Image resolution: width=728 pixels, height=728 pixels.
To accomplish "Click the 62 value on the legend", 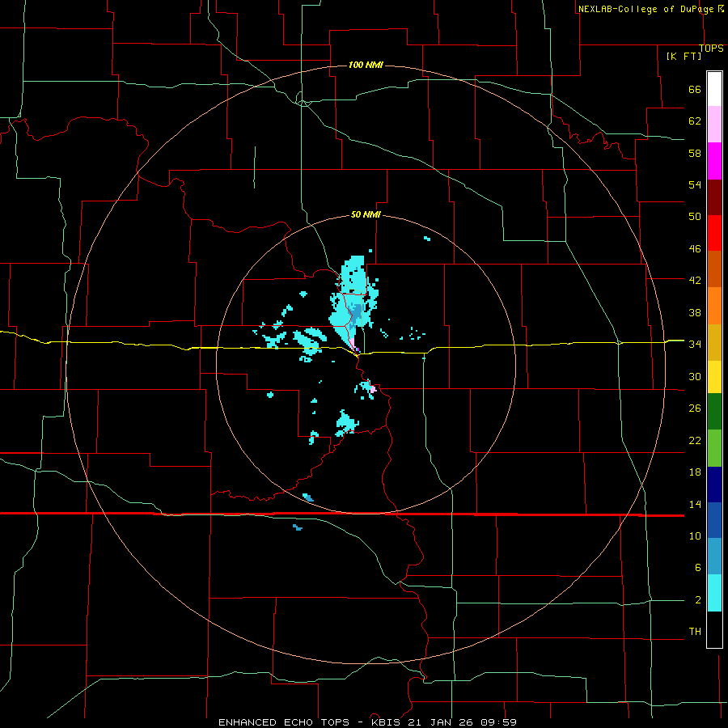I will pos(695,121).
